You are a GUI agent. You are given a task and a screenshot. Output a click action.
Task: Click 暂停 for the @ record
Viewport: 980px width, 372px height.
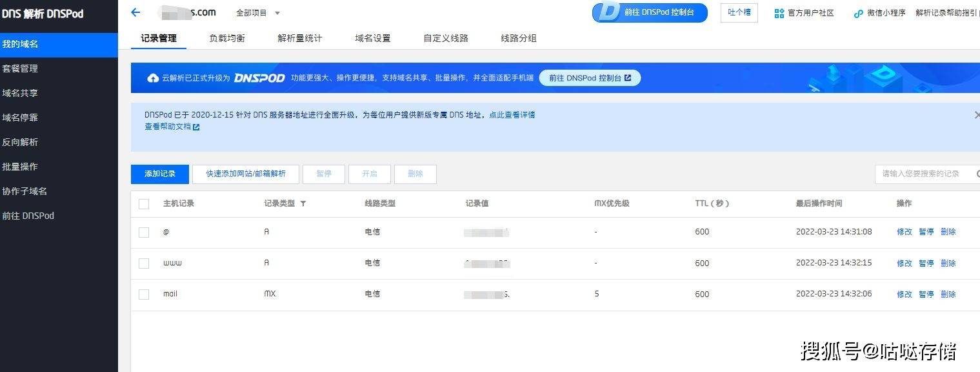[x=926, y=232]
